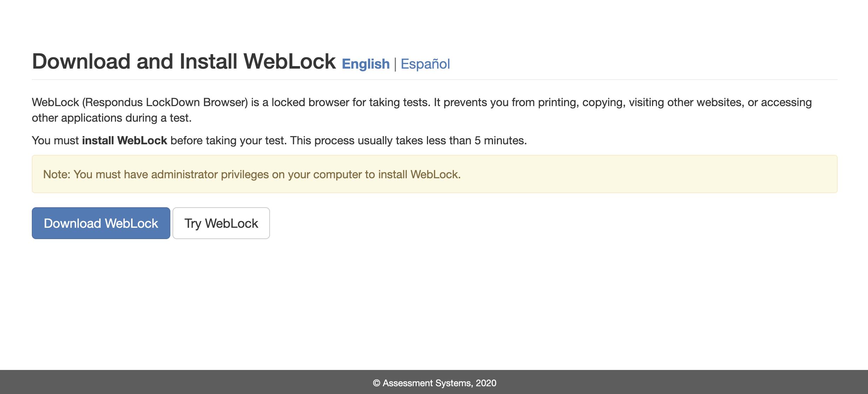Screen dimensions: 868x394
Task: Click the "less than 5 minutes" sentence
Action: 408,140
